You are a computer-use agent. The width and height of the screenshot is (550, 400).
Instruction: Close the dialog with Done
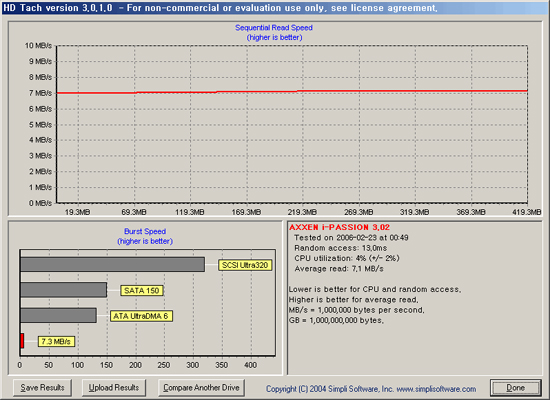click(515, 388)
